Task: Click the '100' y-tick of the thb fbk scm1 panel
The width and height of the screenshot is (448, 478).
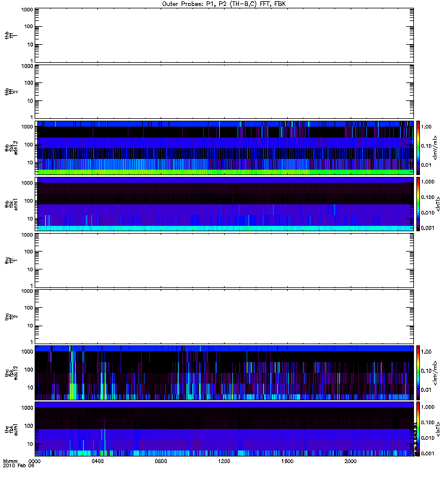Action: click(x=29, y=201)
